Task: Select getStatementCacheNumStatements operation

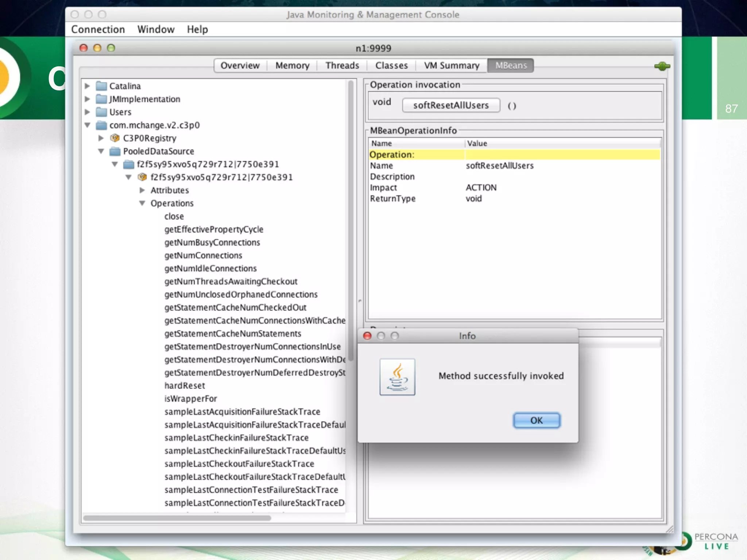Action: pyautogui.click(x=233, y=334)
